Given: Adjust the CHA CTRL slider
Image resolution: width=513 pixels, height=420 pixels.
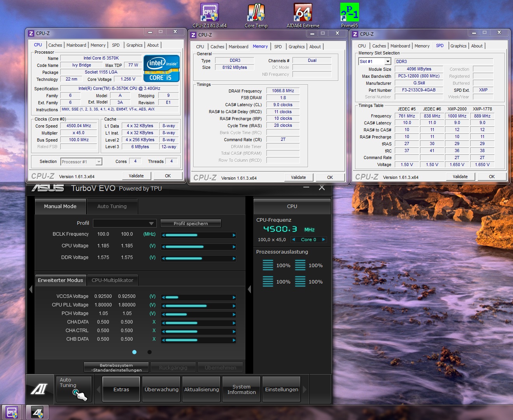Looking at the screenshot, I should (x=199, y=332).
